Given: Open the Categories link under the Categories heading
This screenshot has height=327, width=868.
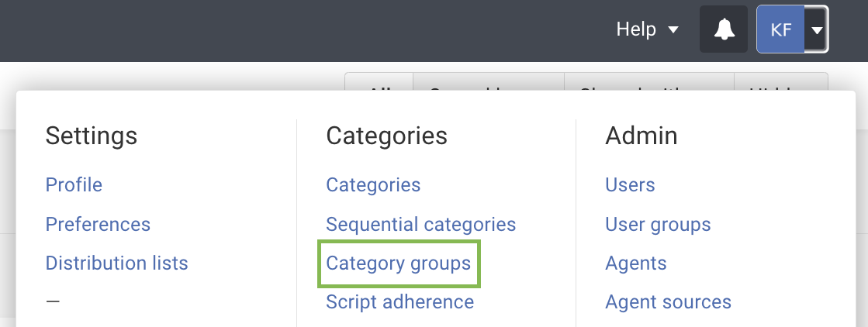Looking at the screenshot, I should pyautogui.click(x=373, y=184).
